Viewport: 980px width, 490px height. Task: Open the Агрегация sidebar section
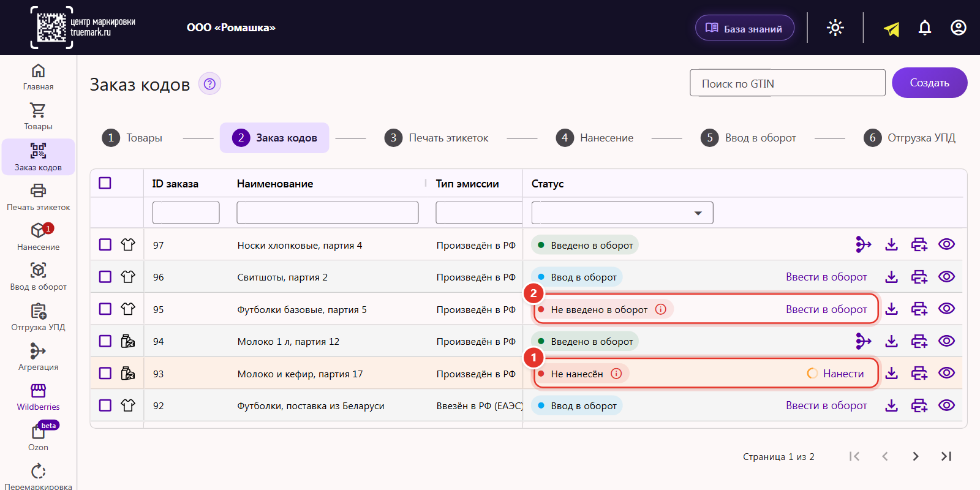pyautogui.click(x=38, y=358)
